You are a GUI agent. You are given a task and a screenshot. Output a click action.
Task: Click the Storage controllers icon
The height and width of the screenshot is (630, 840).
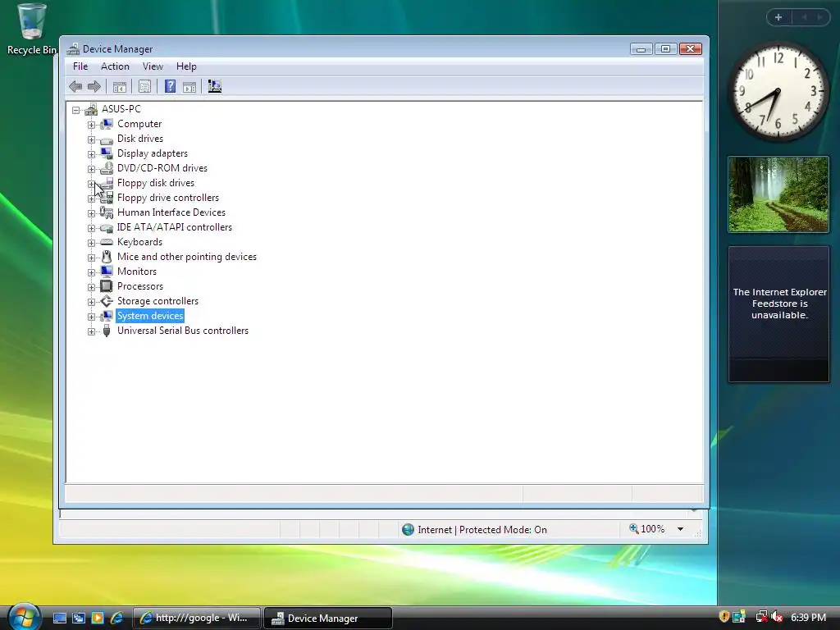(x=107, y=301)
